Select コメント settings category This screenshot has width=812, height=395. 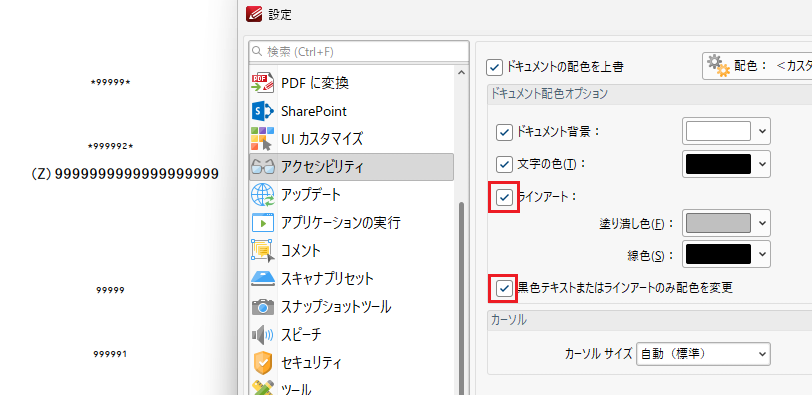pos(351,251)
